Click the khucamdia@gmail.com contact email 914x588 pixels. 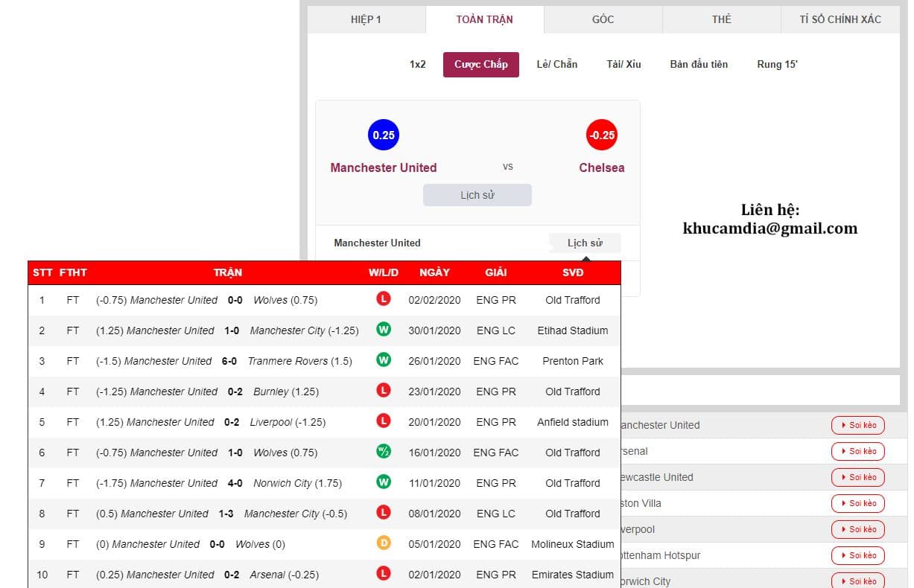tap(770, 229)
